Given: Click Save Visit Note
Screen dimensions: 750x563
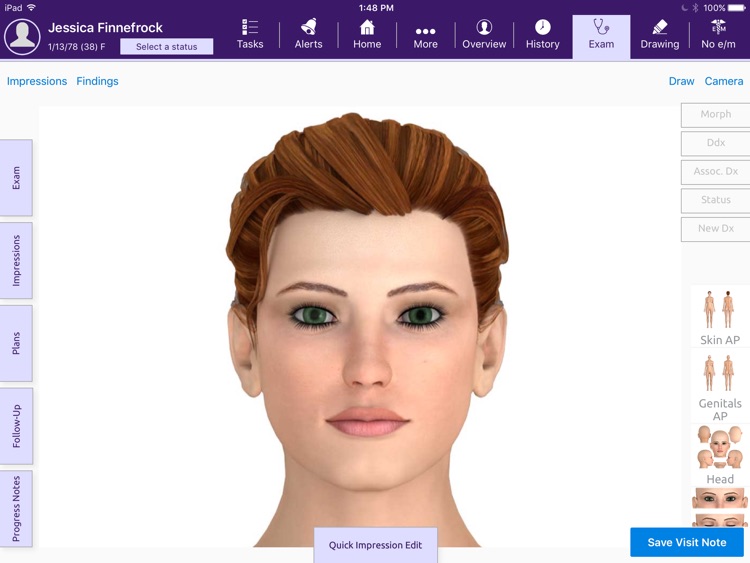Looking at the screenshot, I should [x=687, y=542].
